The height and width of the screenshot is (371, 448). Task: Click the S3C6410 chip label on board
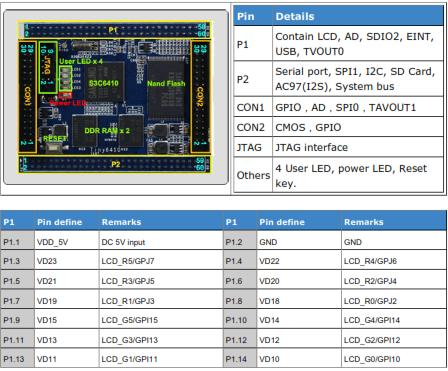click(x=103, y=83)
